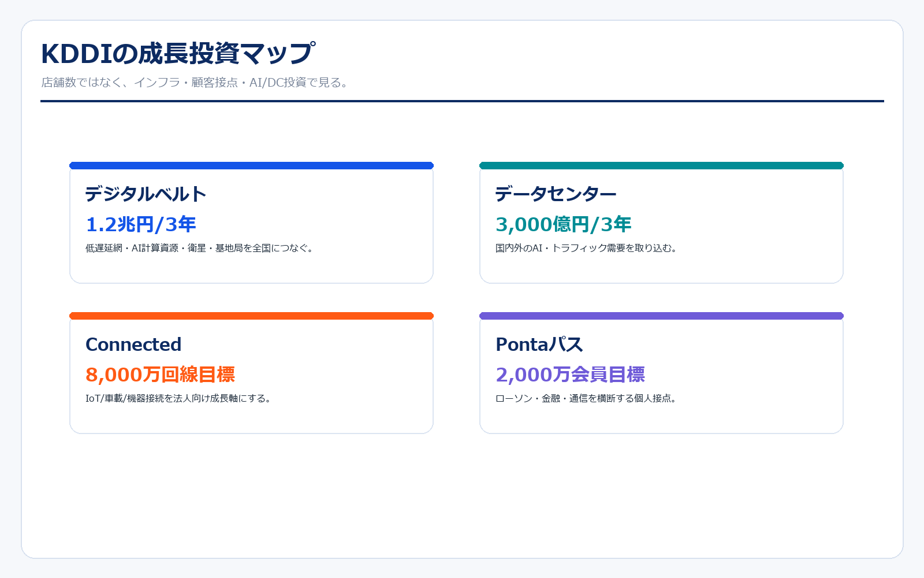Click the title KDDIの成長投資マップ
This screenshot has width=924, height=578.
click(x=178, y=54)
